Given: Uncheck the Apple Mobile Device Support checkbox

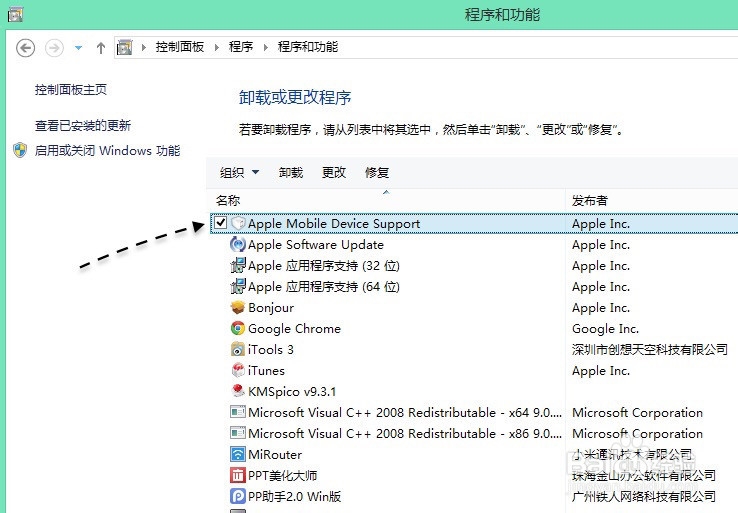Looking at the screenshot, I should point(220,223).
